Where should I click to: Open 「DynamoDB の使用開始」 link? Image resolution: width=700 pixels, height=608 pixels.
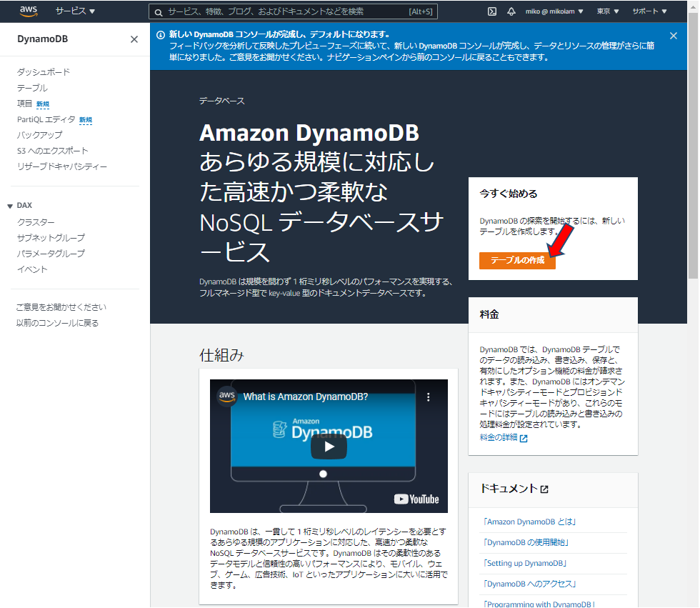coord(526,543)
